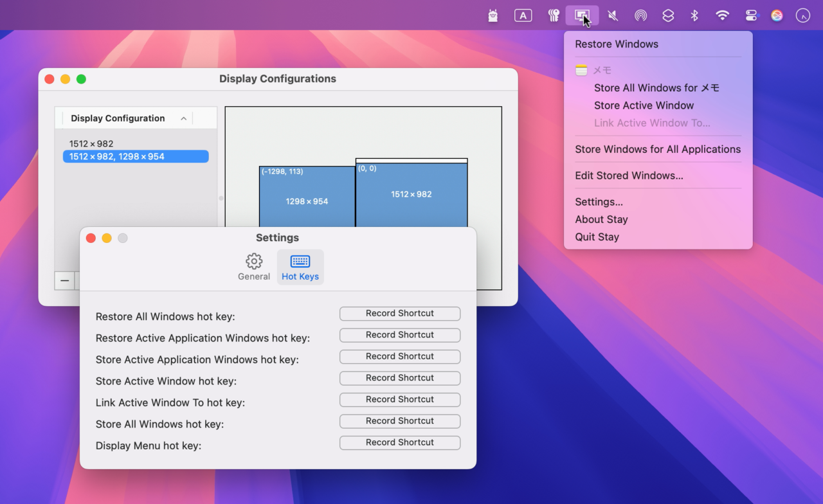Click the keys icon in menu bar
The width and height of the screenshot is (823, 504).
pyautogui.click(x=554, y=15)
